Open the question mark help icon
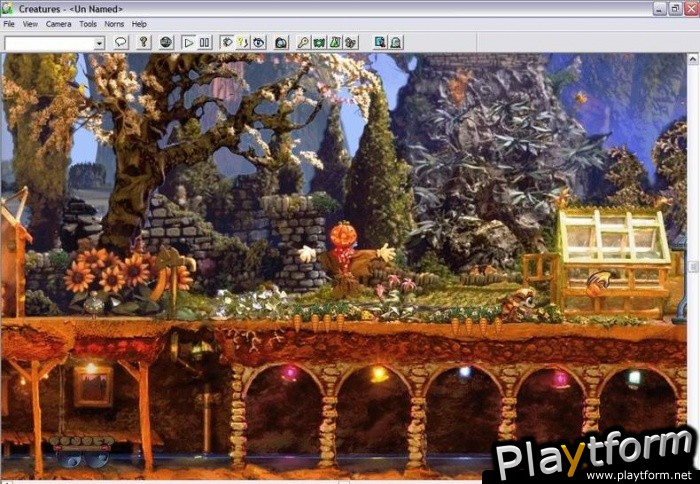Viewport: 700px width, 484px height. point(143,42)
